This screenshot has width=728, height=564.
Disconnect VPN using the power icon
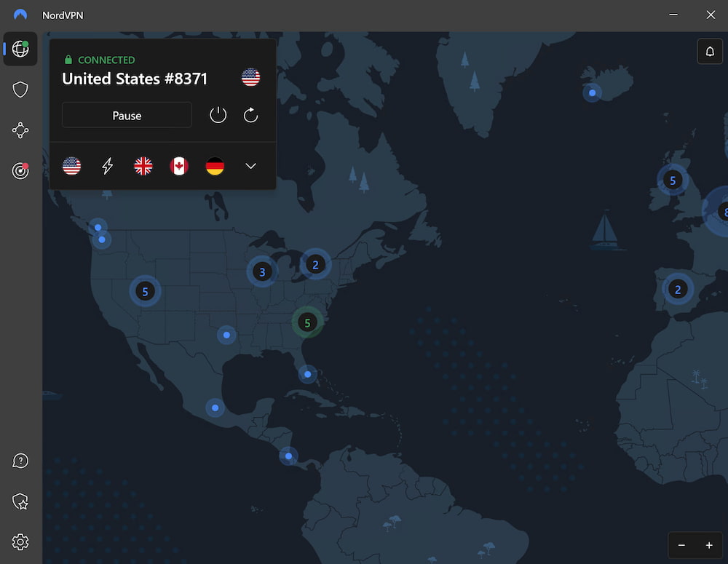[218, 115]
